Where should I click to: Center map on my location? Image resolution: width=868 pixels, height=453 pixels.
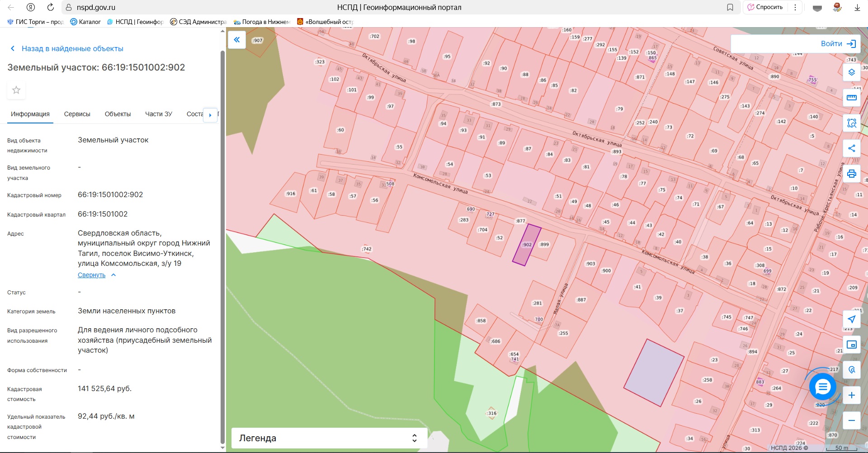point(851,319)
